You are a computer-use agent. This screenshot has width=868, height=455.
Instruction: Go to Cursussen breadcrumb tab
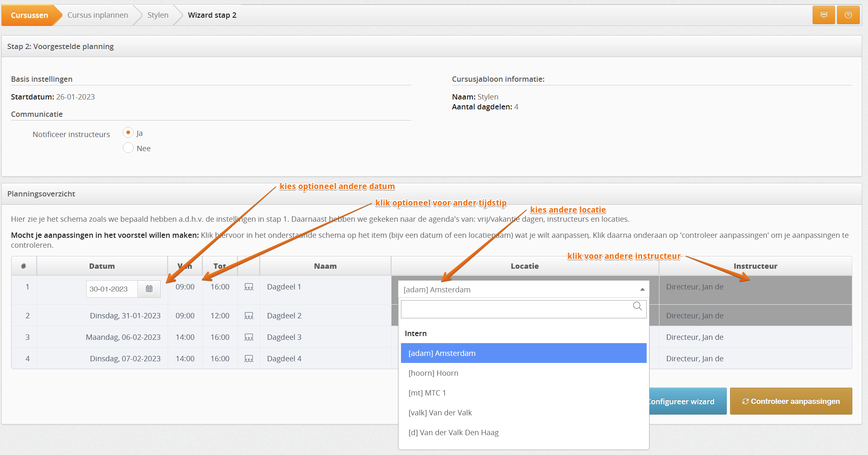pos(29,15)
